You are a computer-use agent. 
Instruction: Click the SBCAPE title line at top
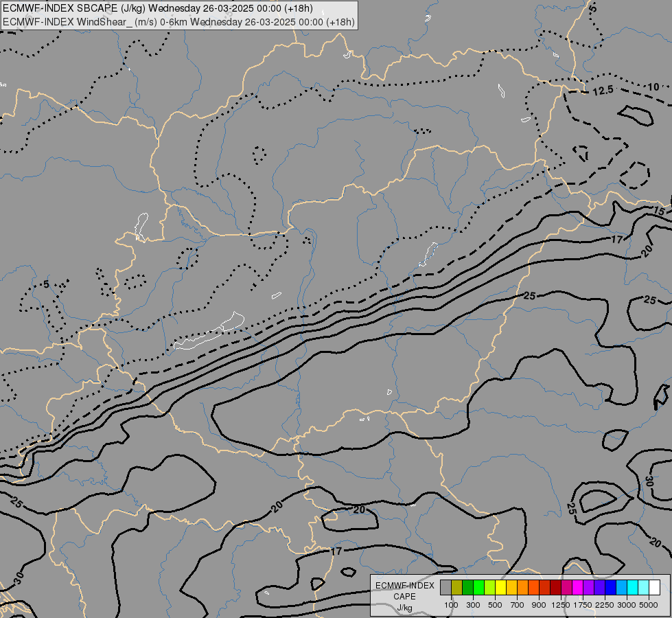(x=158, y=8)
